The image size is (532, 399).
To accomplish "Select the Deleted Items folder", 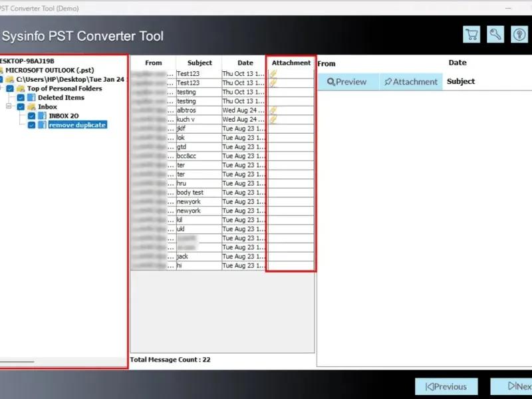I will click(61, 97).
